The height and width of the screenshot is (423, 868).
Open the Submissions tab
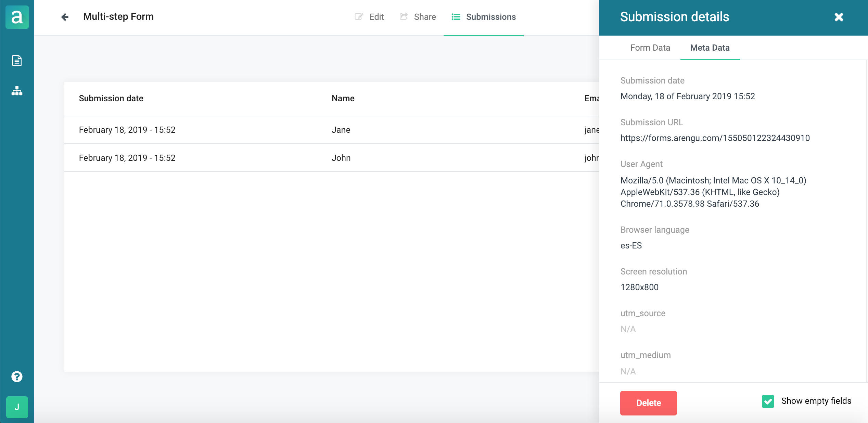click(x=483, y=17)
